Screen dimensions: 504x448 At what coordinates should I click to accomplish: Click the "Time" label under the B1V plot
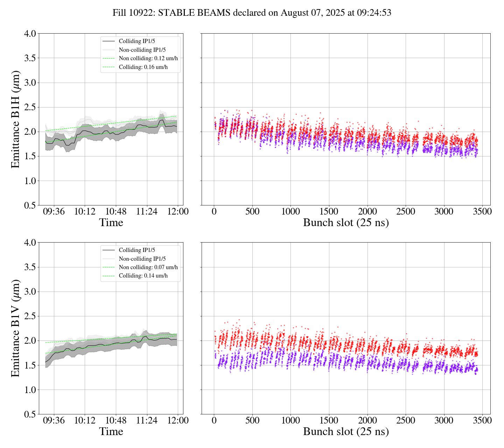111,432
